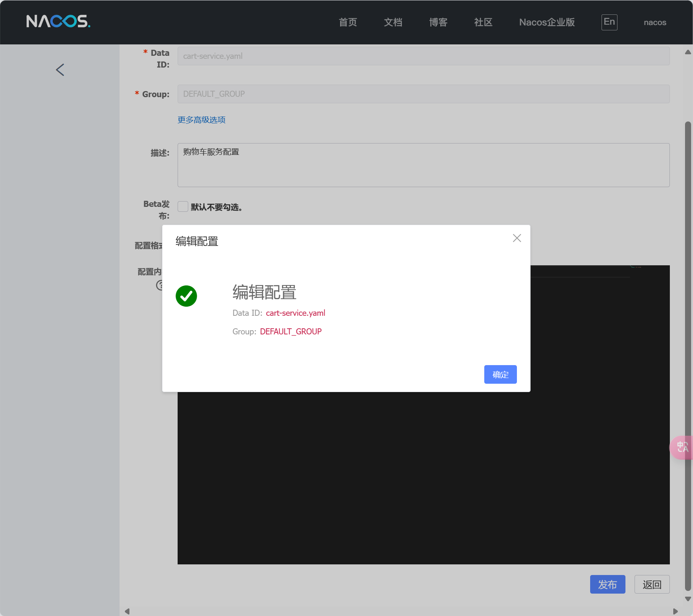This screenshot has width=693, height=616.
Task: Click the scroll up arrow
Action: 688,52
